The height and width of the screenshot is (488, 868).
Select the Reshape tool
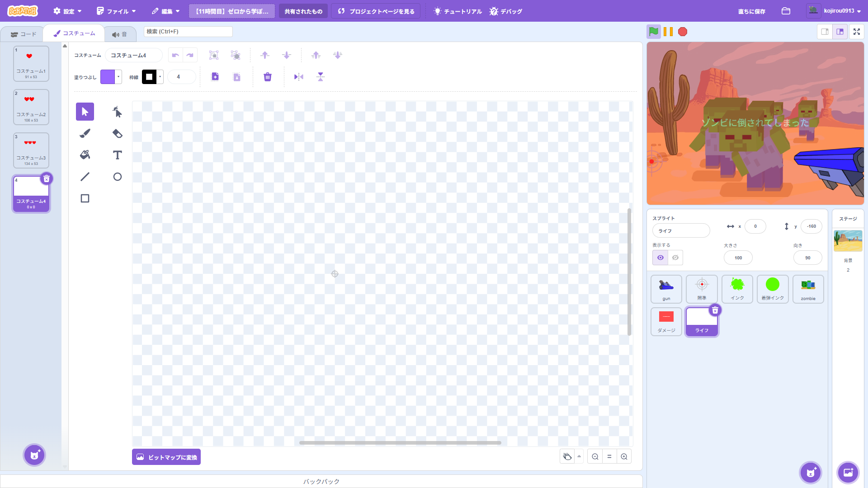117,112
